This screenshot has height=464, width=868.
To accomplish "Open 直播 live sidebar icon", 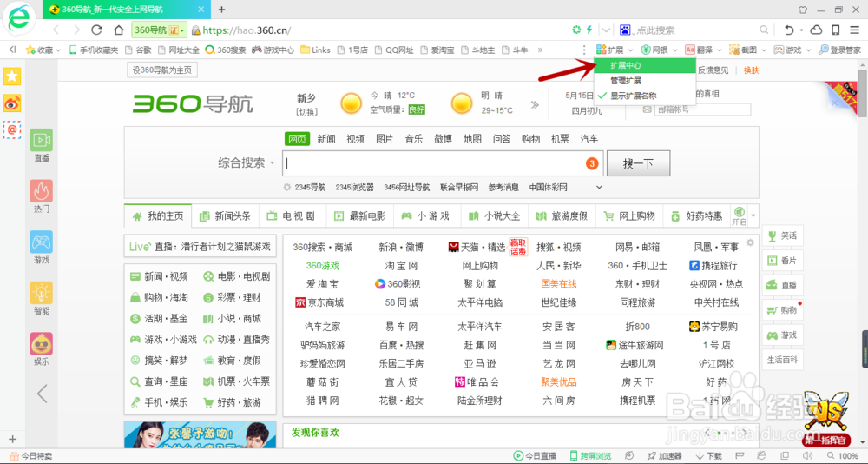I will click(x=42, y=146).
